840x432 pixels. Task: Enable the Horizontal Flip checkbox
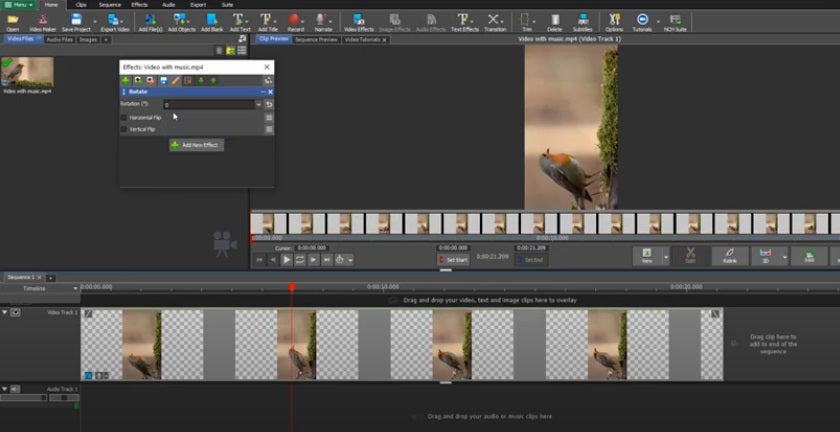[x=124, y=117]
